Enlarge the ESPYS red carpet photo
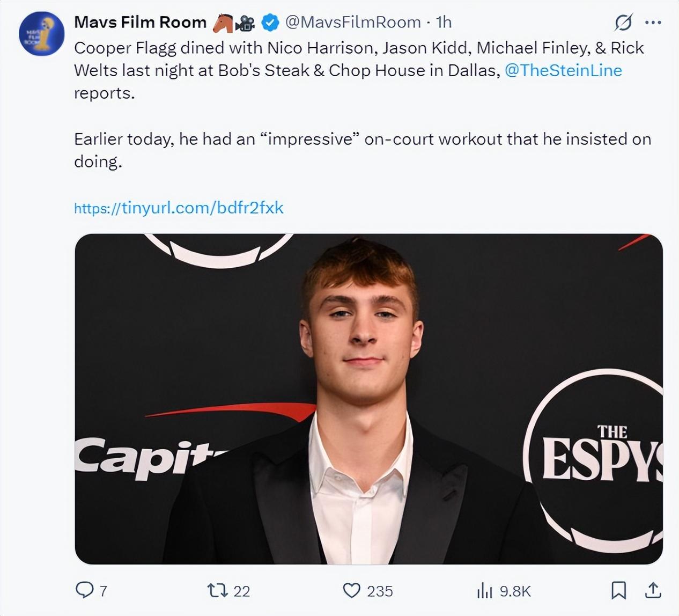Viewport: 679px width, 616px height. point(368,399)
